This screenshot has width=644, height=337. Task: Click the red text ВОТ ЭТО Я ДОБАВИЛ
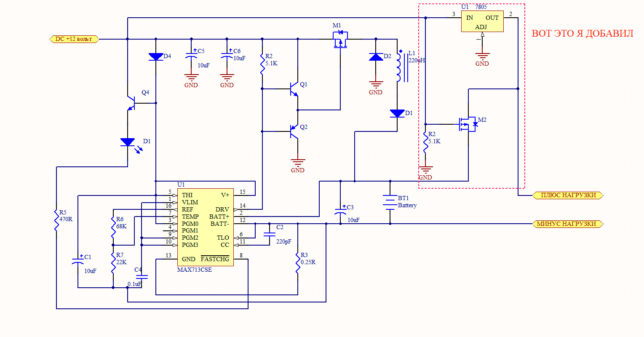pos(583,34)
